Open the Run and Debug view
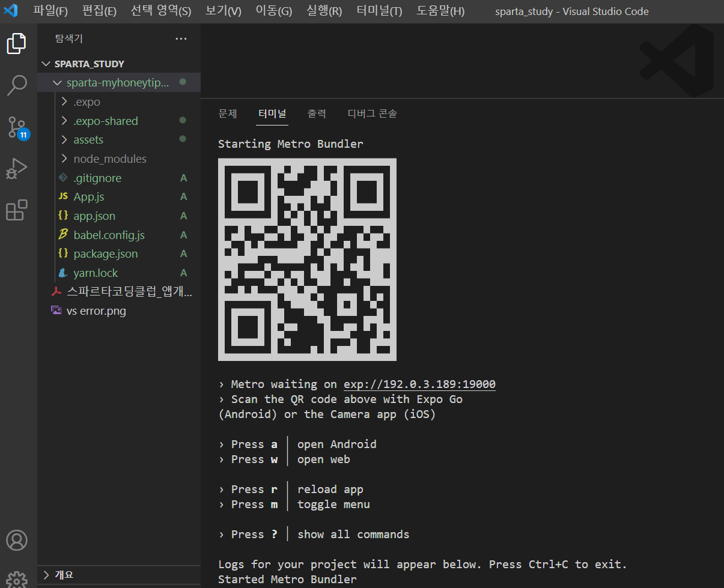 [x=16, y=169]
